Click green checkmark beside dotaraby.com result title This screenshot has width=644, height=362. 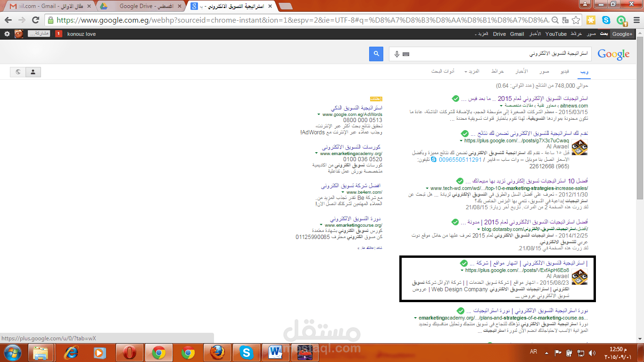point(455,222)
